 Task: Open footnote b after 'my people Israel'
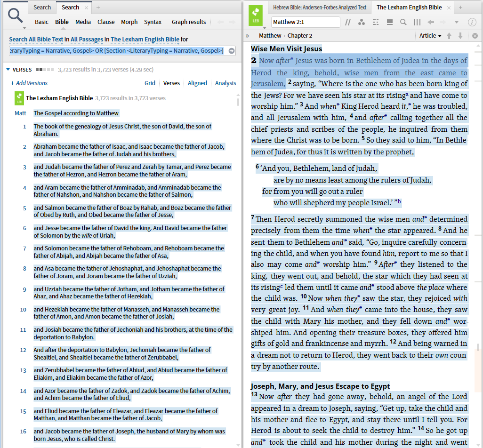[x=399, y=201]
